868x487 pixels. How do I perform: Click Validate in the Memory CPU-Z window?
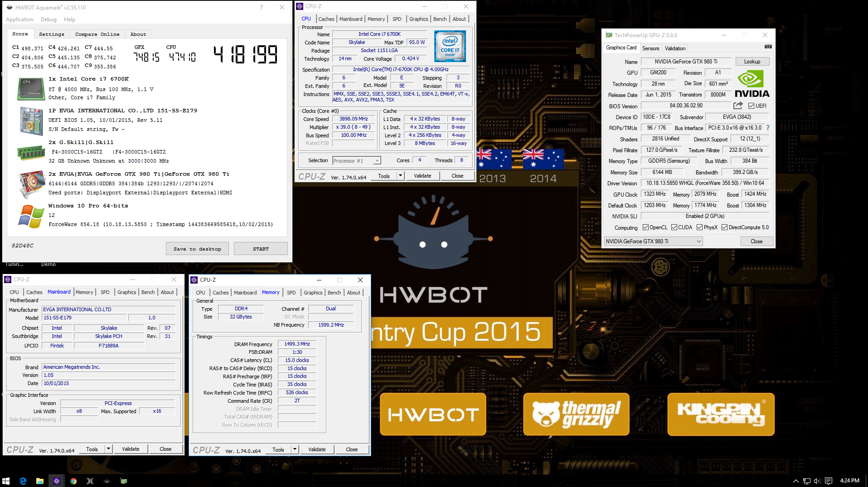point(317,449)
